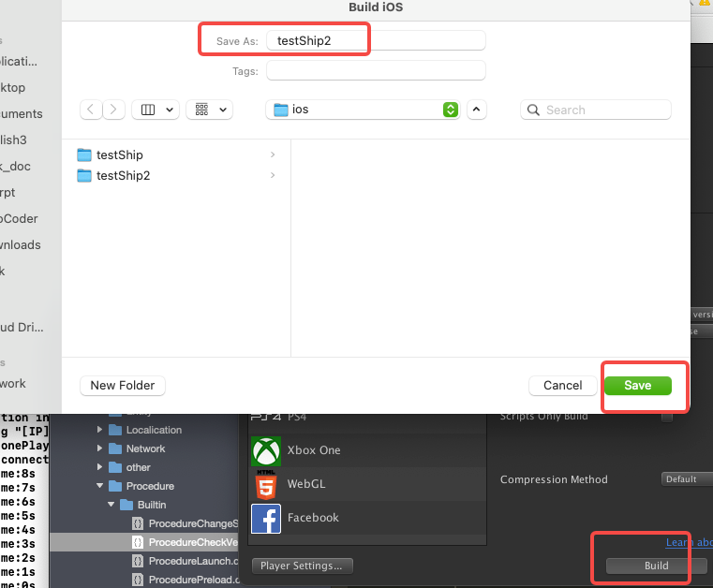This screenshot has width=713, height=588.
Task: Click the Search field in save dialog
Action: coord(596,110)
